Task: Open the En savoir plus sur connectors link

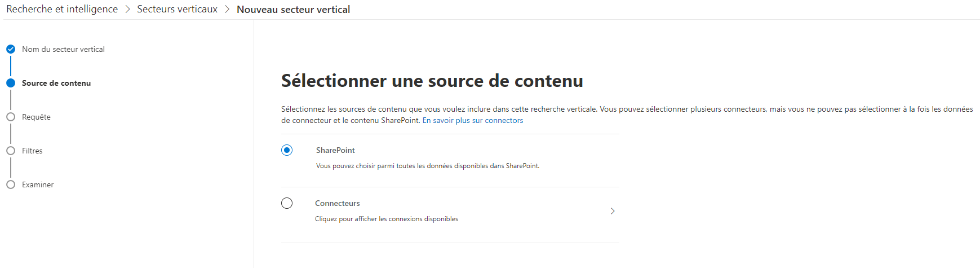Action: (x=473, y=120)
